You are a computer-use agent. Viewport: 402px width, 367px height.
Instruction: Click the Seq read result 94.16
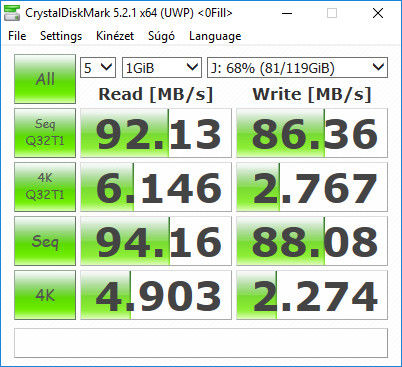click(156, 241)
